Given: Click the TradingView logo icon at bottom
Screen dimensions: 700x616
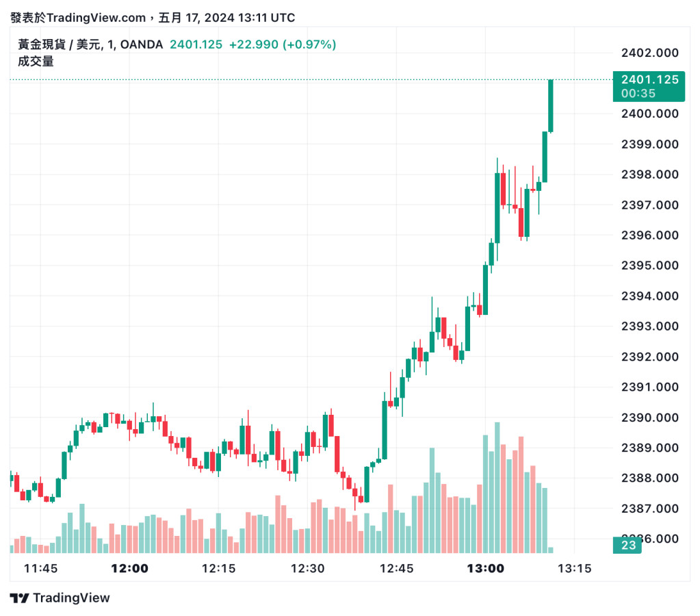Looking at the screenshot, I should 20,598.
